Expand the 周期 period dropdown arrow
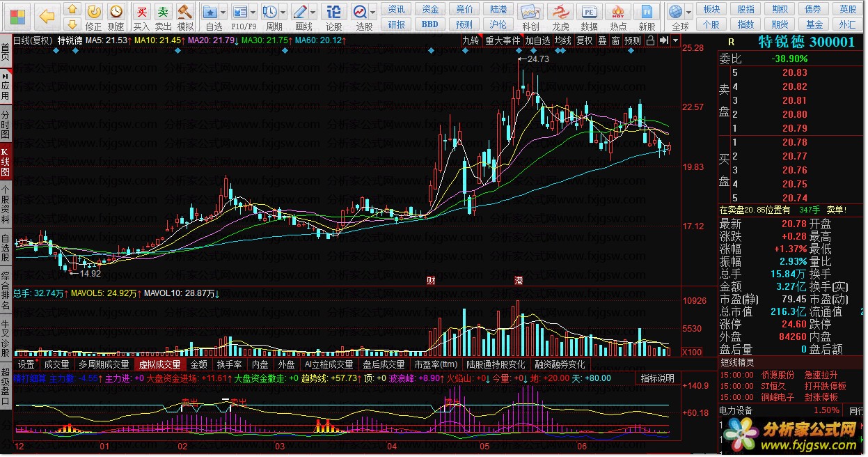Screen dimensions: 868x457 click(x=283, y=13)
